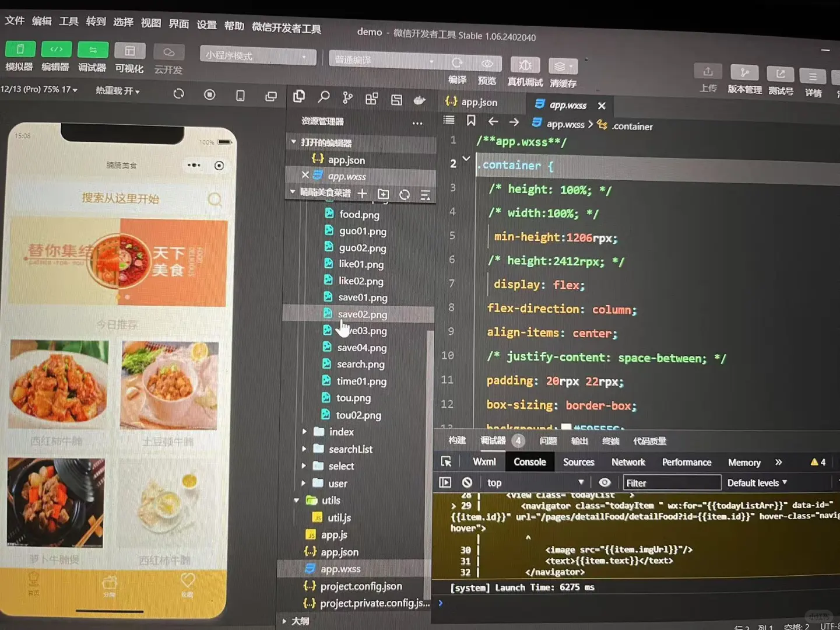Clear the console with the ban icon
840x630 pixels.
[467, 482]
